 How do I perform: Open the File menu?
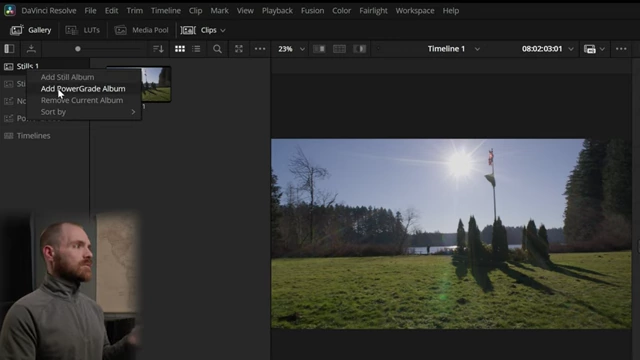tap(90, 11)
